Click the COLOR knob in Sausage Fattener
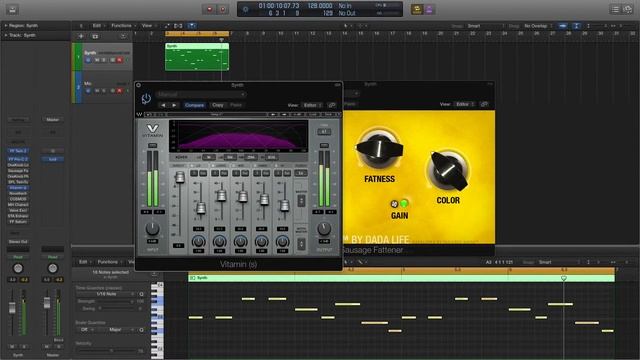Image resolution: width=640 pixels, height=360 pixels. click(448, 170)
